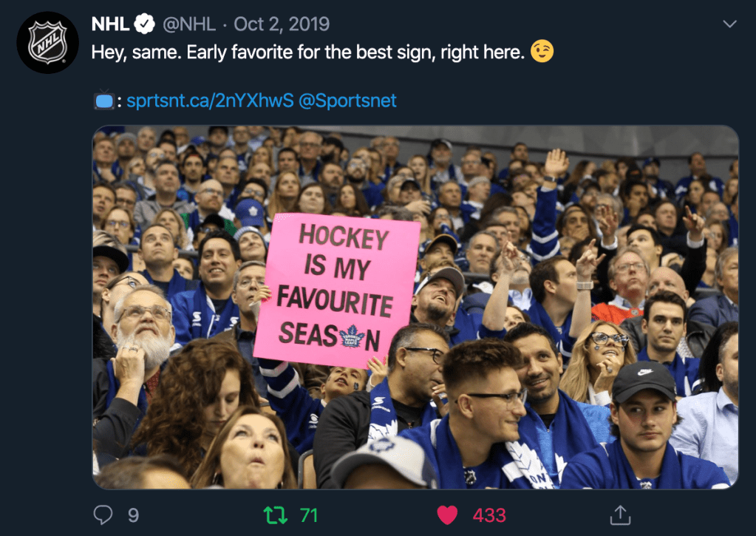
Task: Click the NHL shield profile avatar
Action: coord(47,42)
